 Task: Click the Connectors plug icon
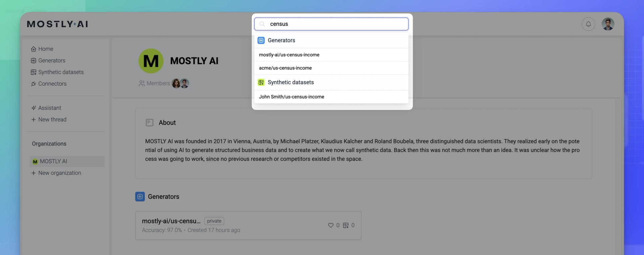point(34,84)
